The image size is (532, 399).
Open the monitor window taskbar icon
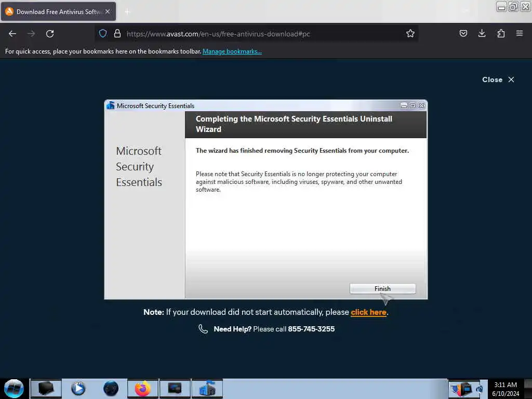tap(175, 389)
